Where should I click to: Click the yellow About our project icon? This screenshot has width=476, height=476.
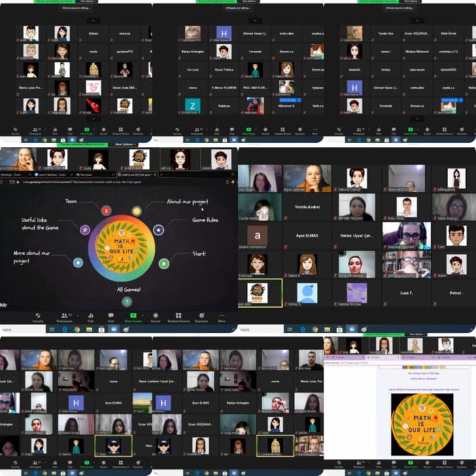(137, 211)
